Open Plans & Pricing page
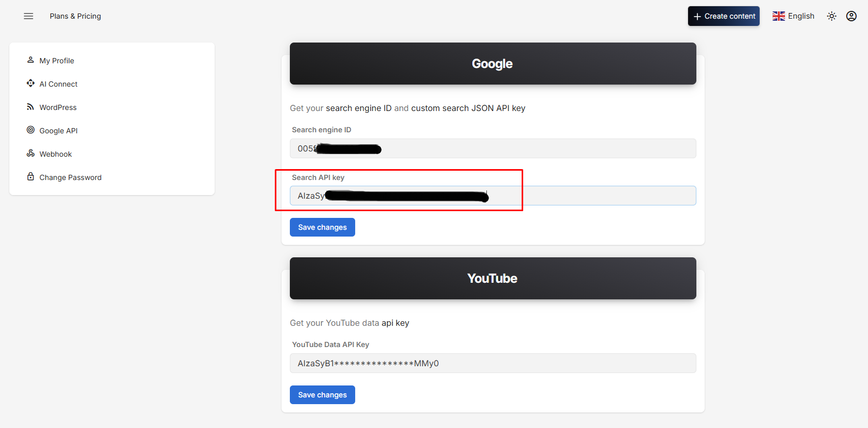Image resolution: width=868 pixels, height=428 pixels. pos(75,16)
